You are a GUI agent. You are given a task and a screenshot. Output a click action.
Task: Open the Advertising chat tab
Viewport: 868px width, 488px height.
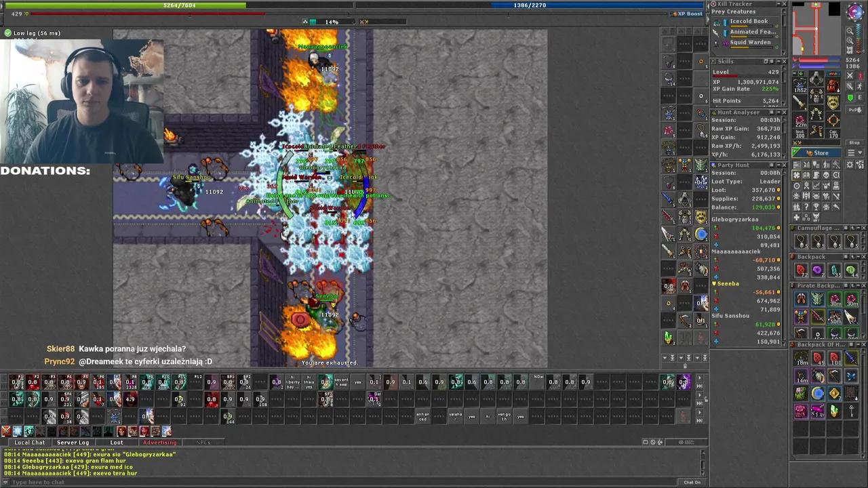(x=159, y=442)
